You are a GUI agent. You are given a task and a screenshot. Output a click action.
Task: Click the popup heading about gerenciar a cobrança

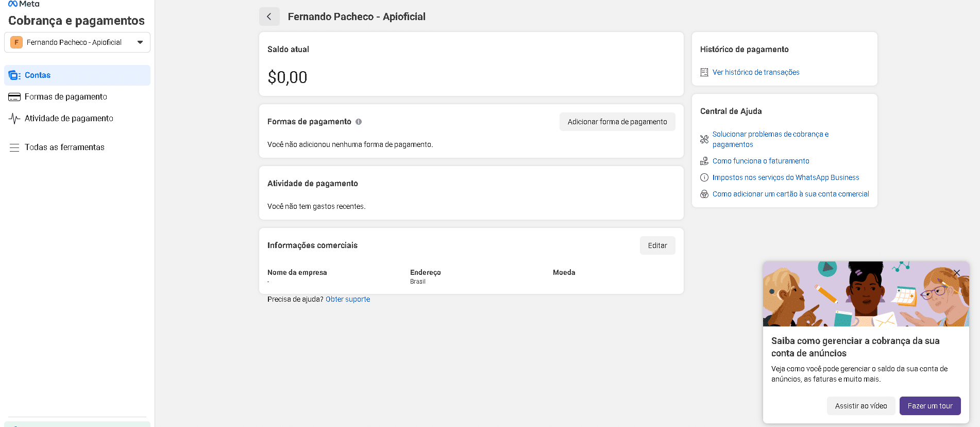[855, 347]
